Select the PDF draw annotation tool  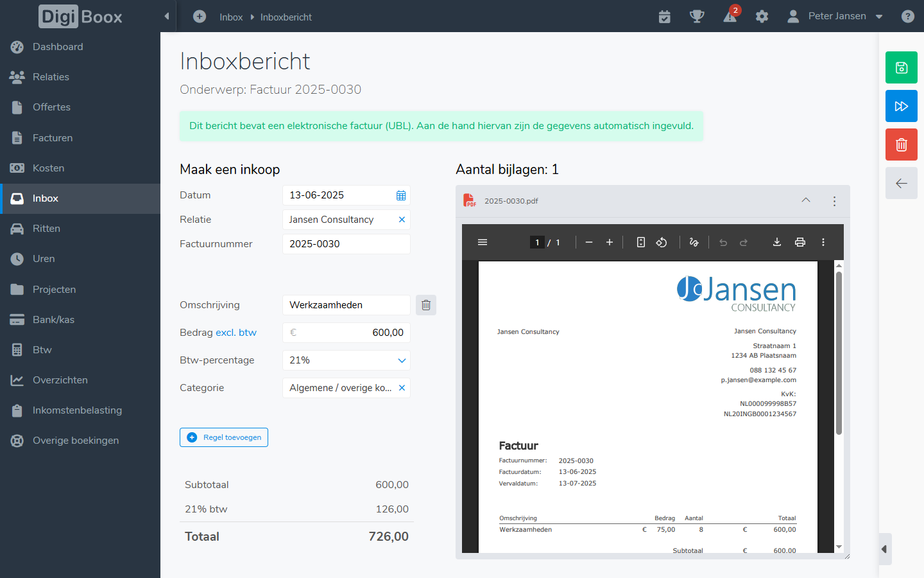pos(694,242)
